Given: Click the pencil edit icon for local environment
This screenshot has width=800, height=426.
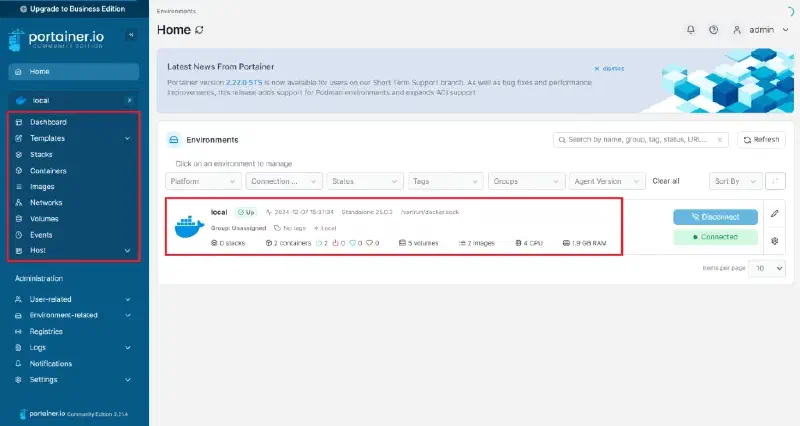Looking at the screenshot, I should tap(774, 213).
